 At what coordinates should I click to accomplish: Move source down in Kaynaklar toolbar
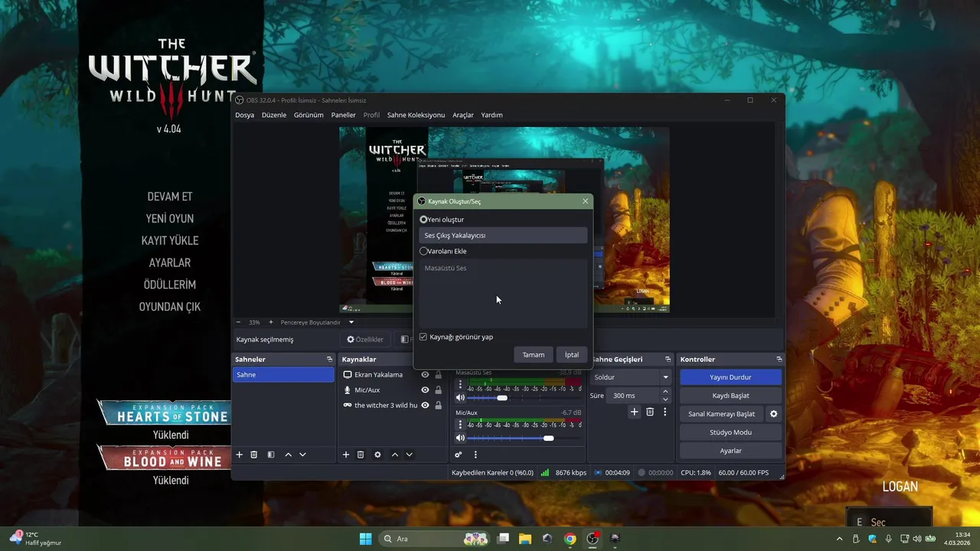click(409, 455)
